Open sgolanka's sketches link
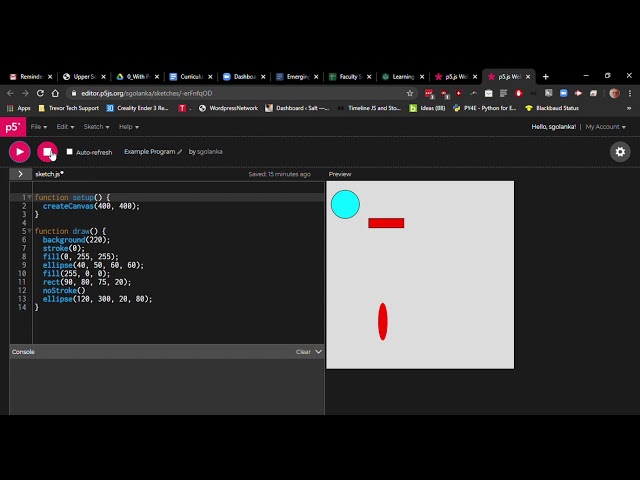The image size is (640, 480). click(x=209, y=152)
